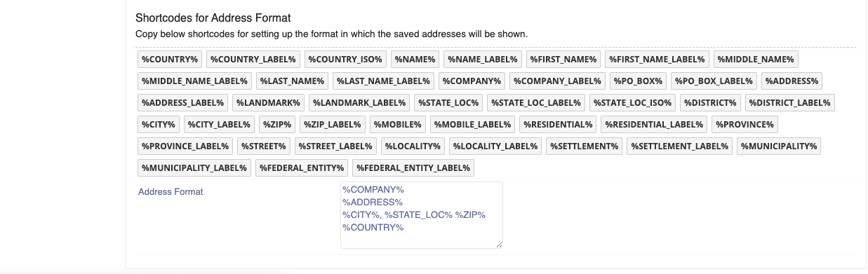Click the textarea resize handle corner

pos(499,245)
